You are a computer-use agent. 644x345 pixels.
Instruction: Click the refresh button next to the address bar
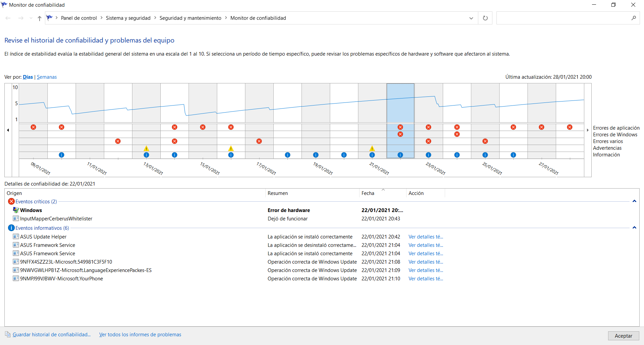pos(485,18)
